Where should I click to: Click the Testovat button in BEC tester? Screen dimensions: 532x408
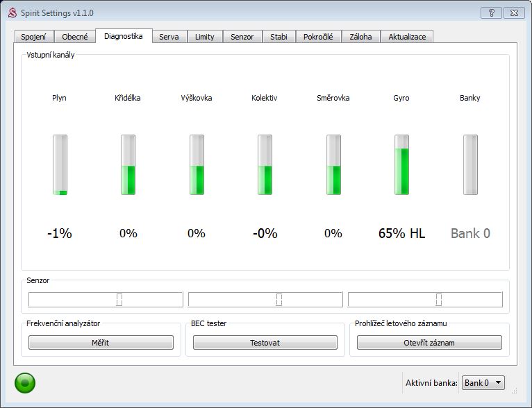click(265, 343)
